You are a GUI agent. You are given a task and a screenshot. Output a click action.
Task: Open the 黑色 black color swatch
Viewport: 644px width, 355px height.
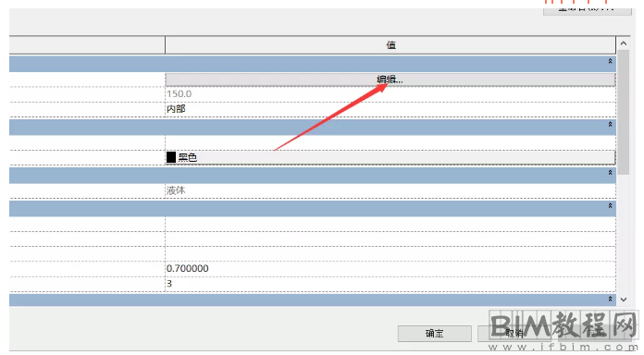(390, 157)
